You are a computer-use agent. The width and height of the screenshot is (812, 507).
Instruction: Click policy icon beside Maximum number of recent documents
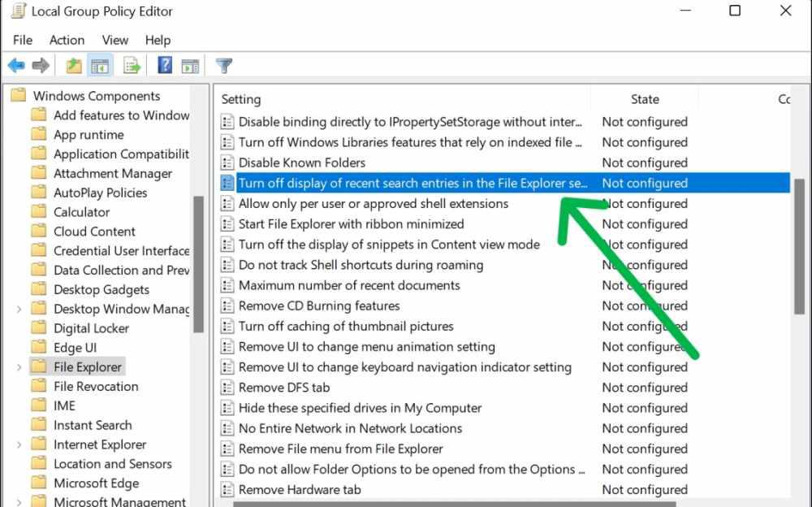(x=227, y=285)
